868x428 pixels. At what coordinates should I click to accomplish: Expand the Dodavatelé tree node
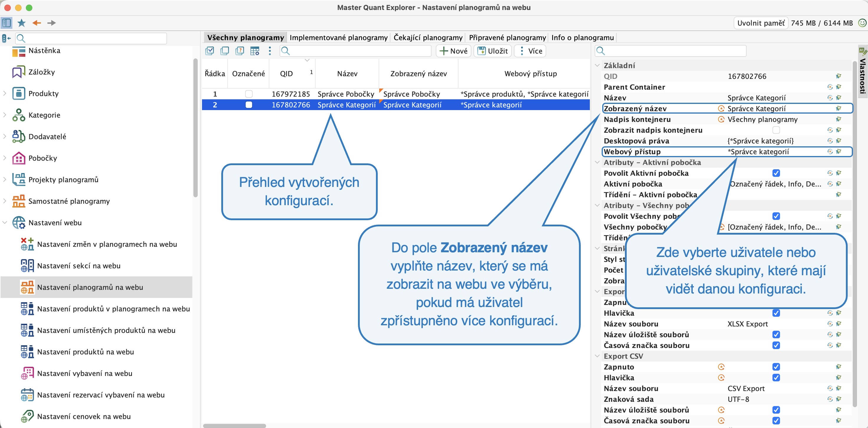[5, 136]
